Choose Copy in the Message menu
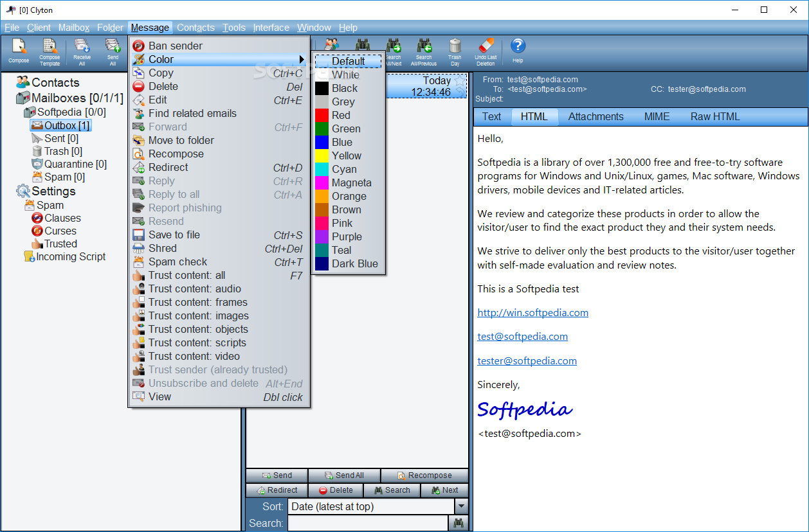The height and width of the screenshot is (532, 809). click(219, 73)
